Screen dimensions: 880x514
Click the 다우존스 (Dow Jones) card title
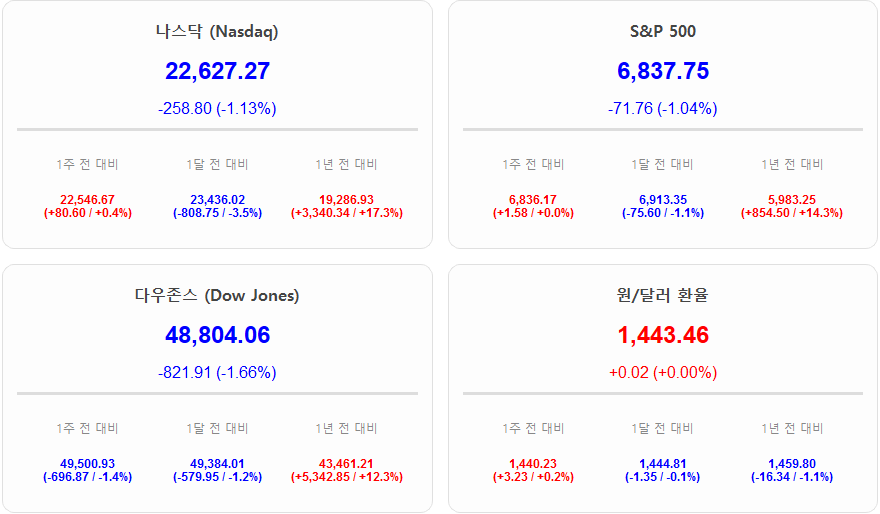click(217, 295)
